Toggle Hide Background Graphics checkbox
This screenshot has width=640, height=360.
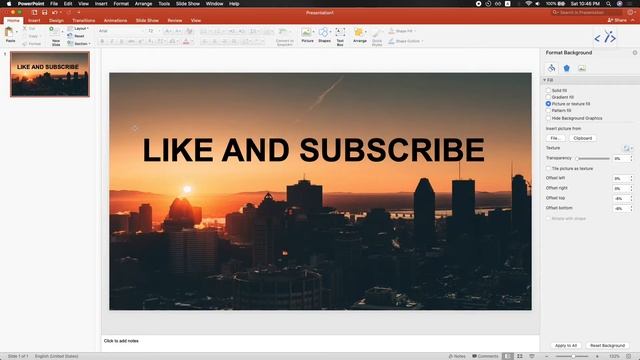coord(548,118)
